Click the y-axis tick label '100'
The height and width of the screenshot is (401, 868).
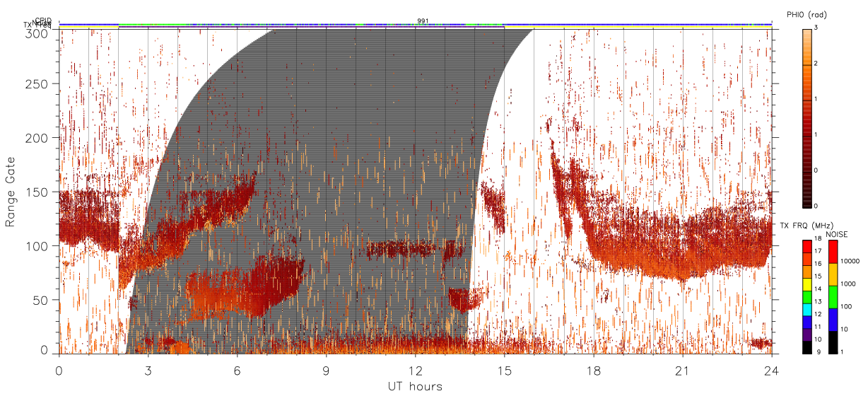(37, 246)
